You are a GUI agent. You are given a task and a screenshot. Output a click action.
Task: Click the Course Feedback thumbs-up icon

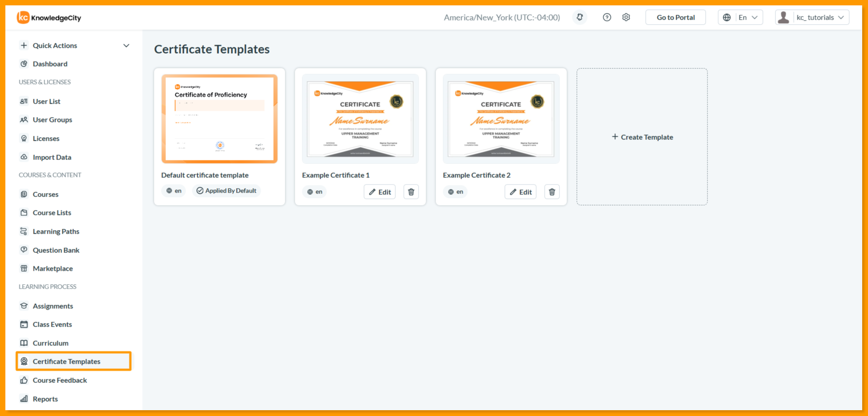pos(24,380)
